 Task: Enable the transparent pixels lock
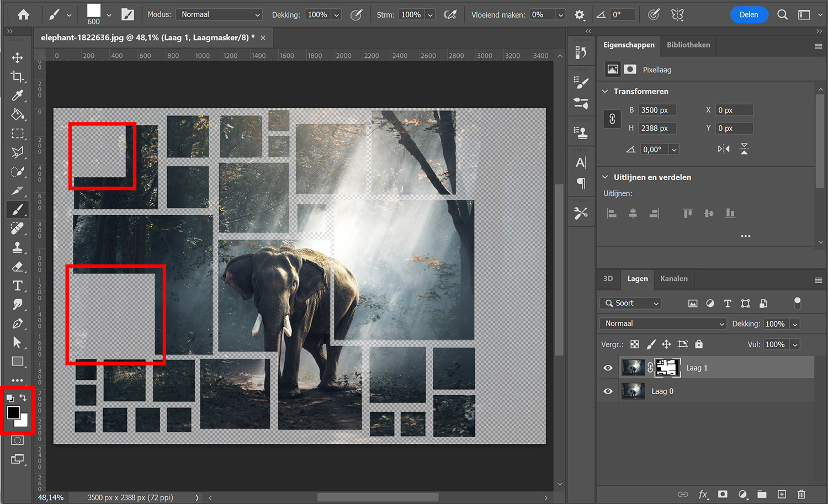(634, 344)
